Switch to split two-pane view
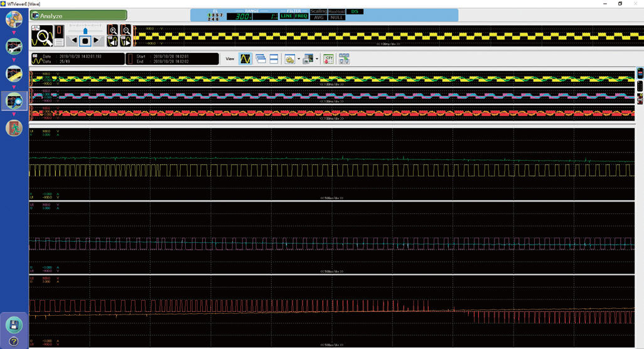Viewport: 644px width, 349px height. point(274,59)
